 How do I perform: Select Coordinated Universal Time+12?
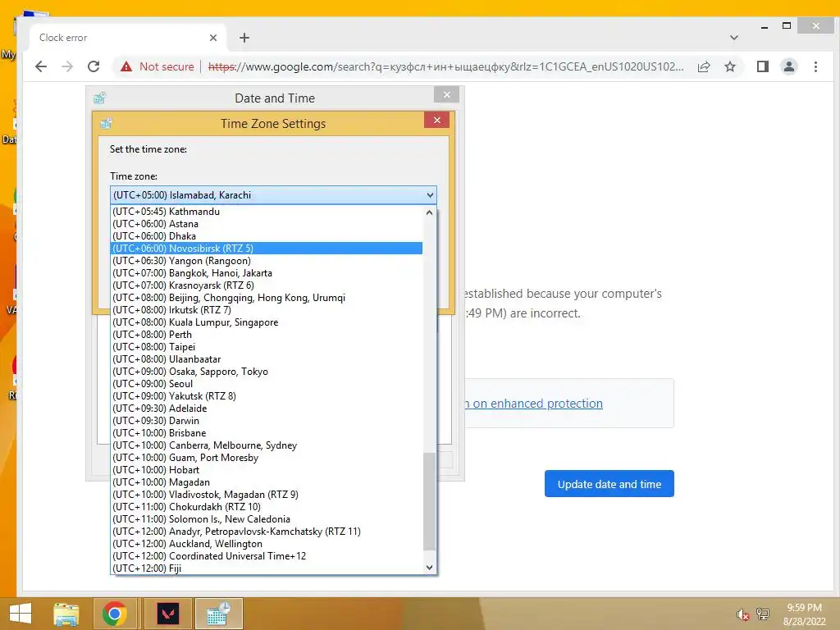coord(267,557)
